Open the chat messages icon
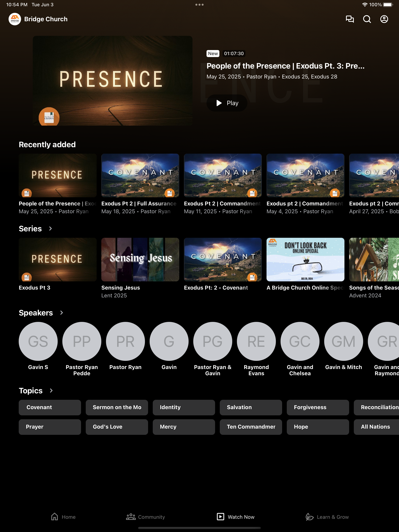The image size is (399, 532). [350, 19]
